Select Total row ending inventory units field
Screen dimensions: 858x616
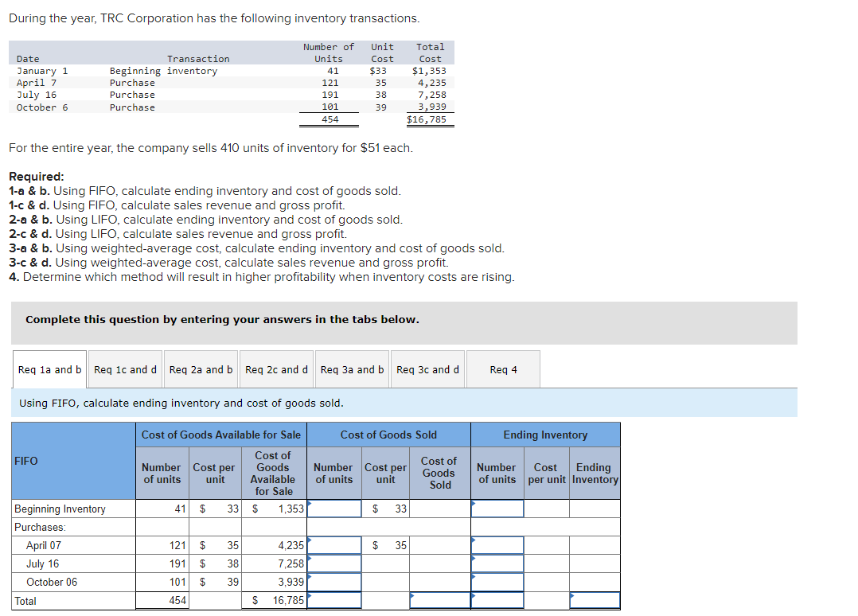click(497, 601)
